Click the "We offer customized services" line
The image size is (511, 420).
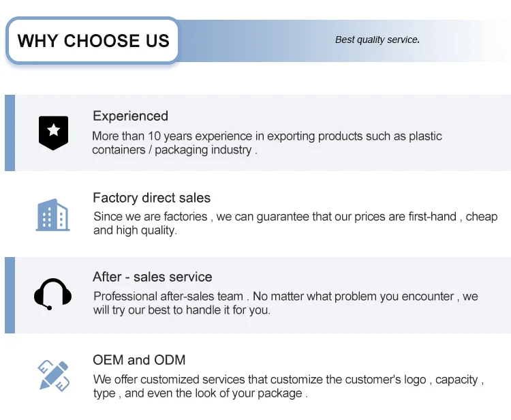(x=288, y=379)
